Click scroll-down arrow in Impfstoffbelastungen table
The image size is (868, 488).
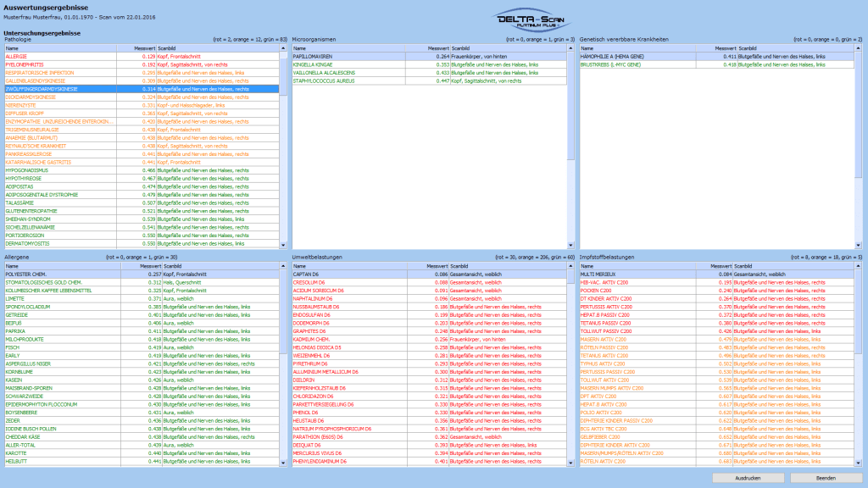pyautogui.click(x=859, y=463)
